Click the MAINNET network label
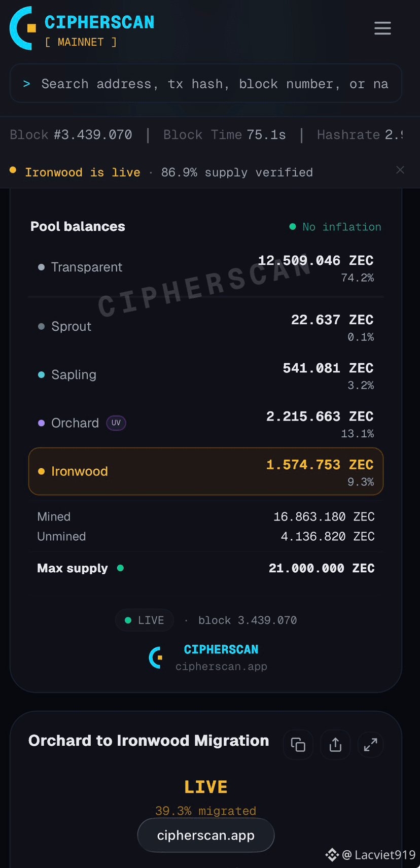Image resolution: width=420 pixels, height=868 pixels. tap(81, 42)
